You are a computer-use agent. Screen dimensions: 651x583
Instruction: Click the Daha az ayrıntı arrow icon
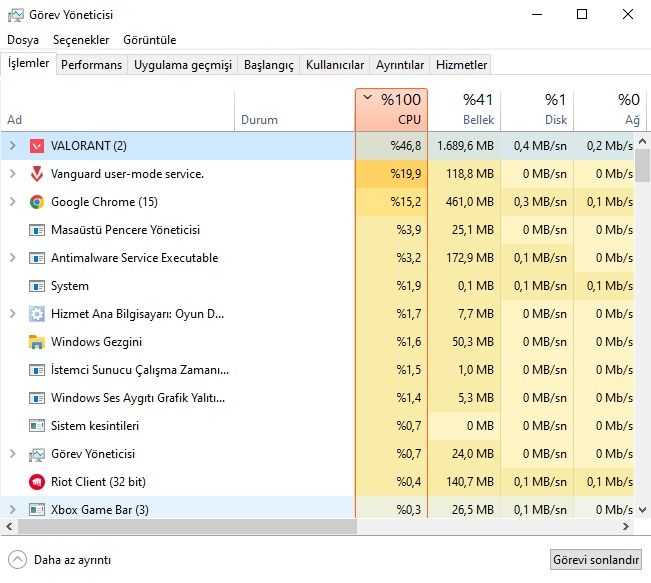(17, 560)
